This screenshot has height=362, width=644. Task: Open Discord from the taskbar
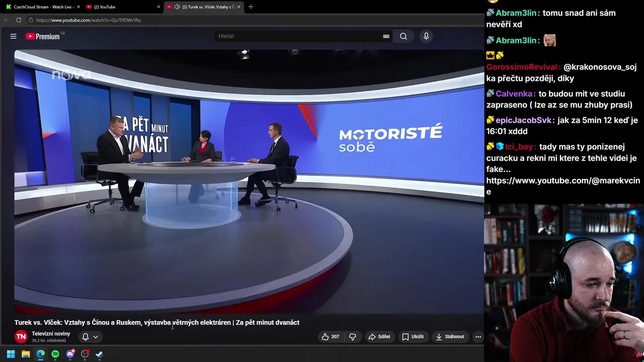(x=70, y=354)
